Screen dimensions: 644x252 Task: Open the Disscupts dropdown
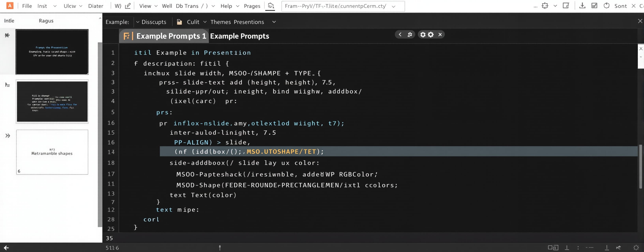151,22
